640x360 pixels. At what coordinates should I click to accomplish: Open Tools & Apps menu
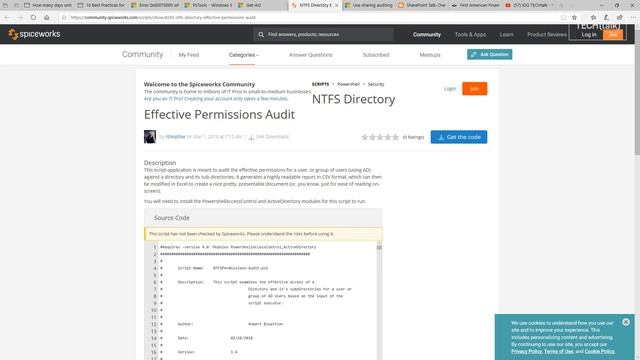[x=470, y=35]
